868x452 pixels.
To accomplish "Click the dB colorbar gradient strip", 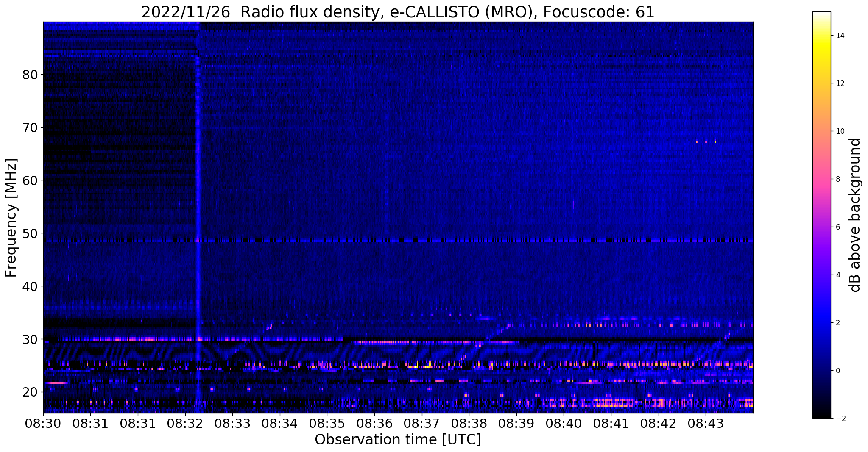I will [x=821, y=215].
